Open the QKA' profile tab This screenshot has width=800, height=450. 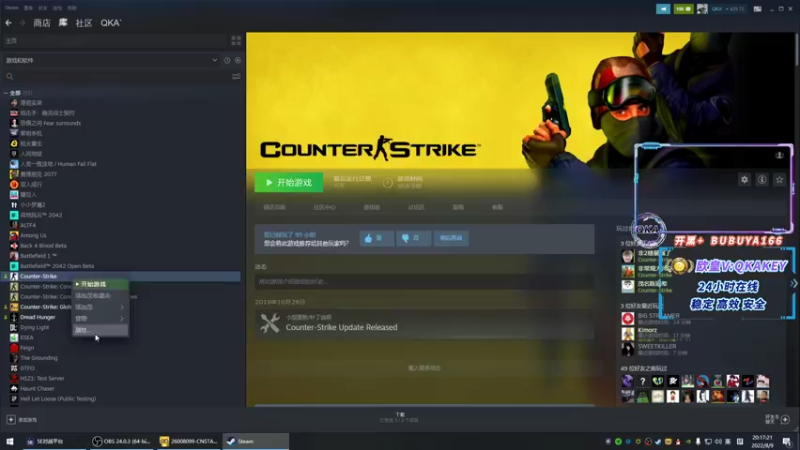click(x=111, y=23)
